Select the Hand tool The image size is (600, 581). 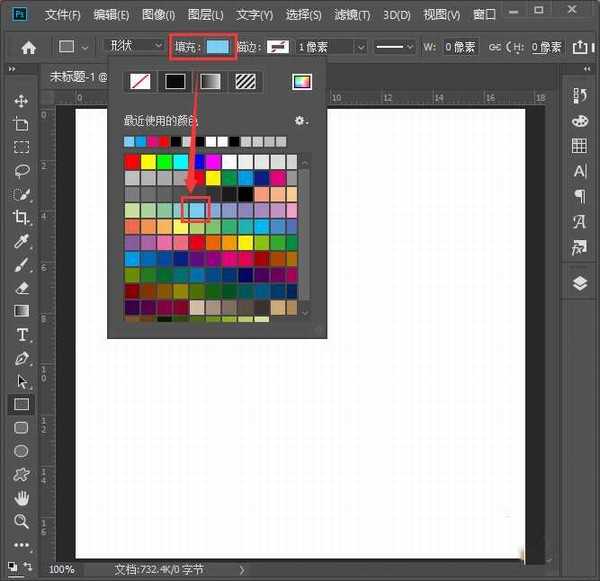pyautogui.click(x=21, y=498)
